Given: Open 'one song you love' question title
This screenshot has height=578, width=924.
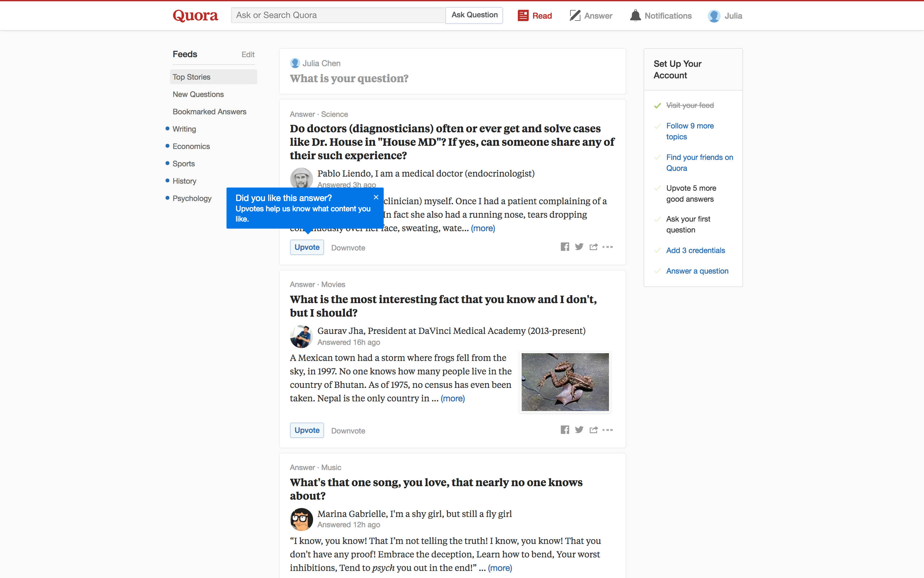Looking at the screenshot, I should [436, 489].
